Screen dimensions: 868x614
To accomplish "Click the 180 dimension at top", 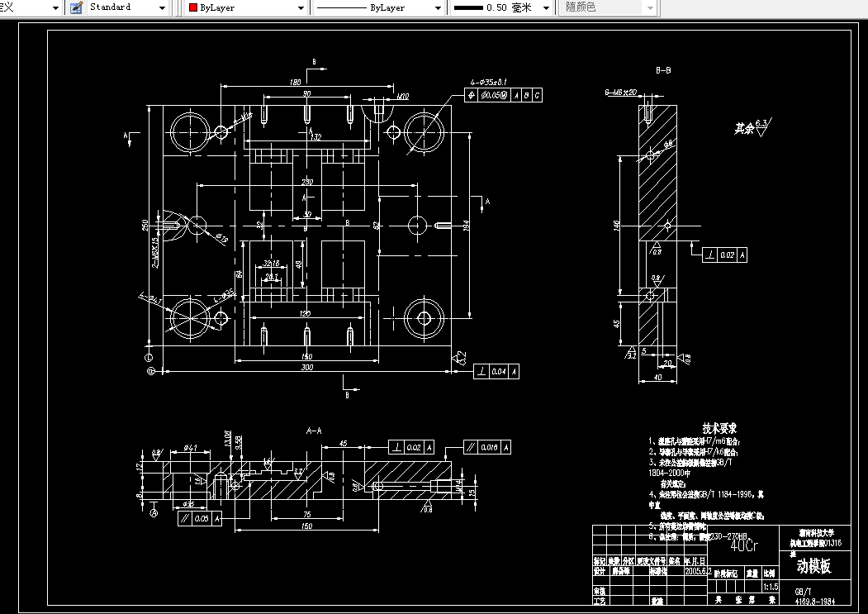I will tap(295, 82).
